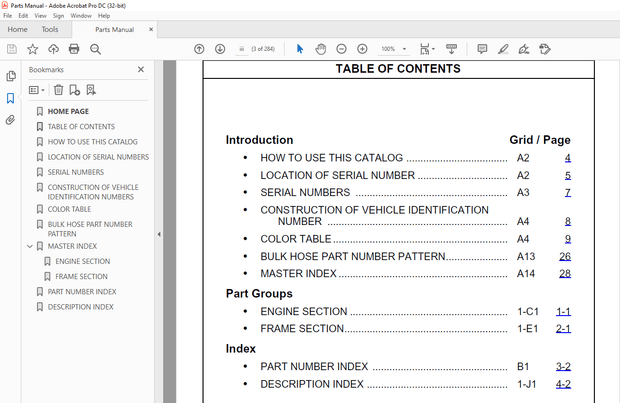This screenshot has width=620, height=403.
Task: Click page link 4 for HOW TO USE
Action: tap(567, 158)
